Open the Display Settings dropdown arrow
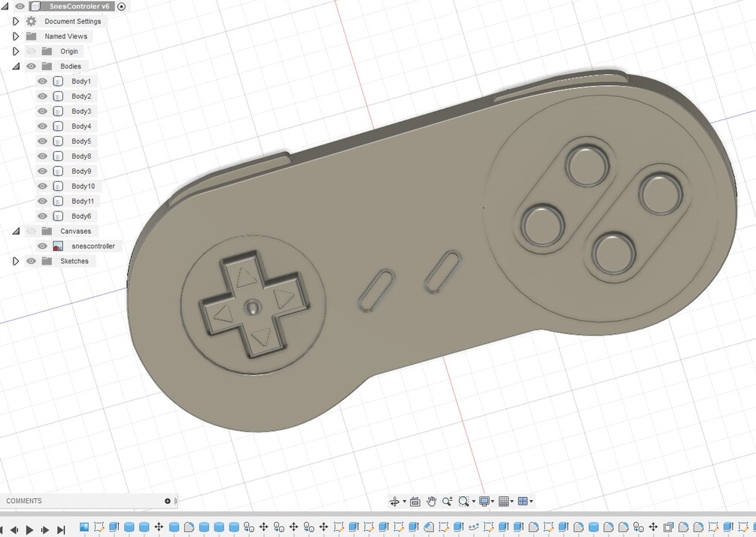The width and height of the screenshot is (756, 537). (492, 502)
